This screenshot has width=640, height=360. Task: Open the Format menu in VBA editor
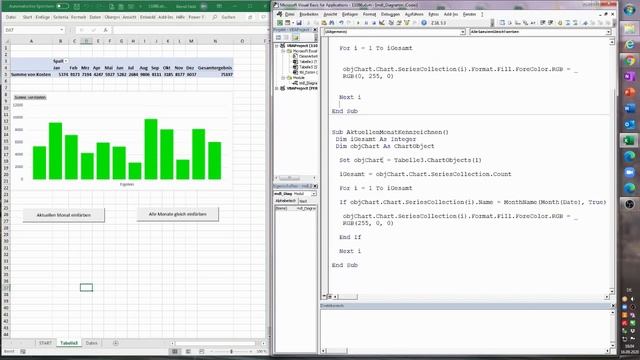click(x=369, y=14)
